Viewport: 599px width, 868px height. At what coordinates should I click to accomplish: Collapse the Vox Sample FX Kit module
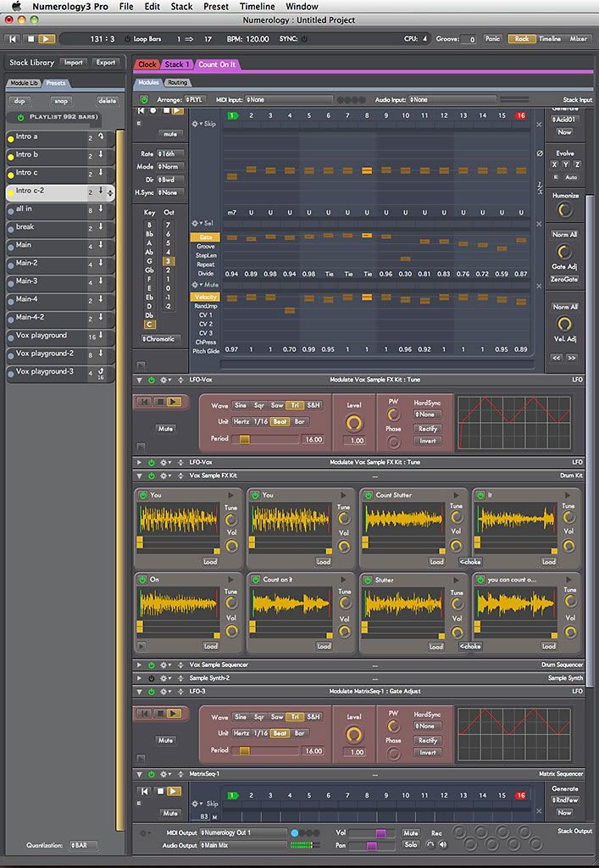pyautogui.click(x=140, y=476)
